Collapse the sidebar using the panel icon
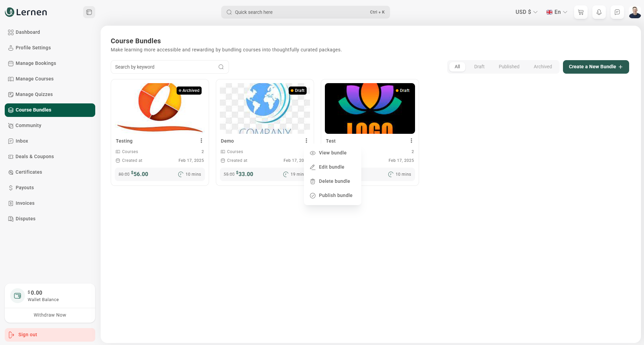 coord(88,12)
